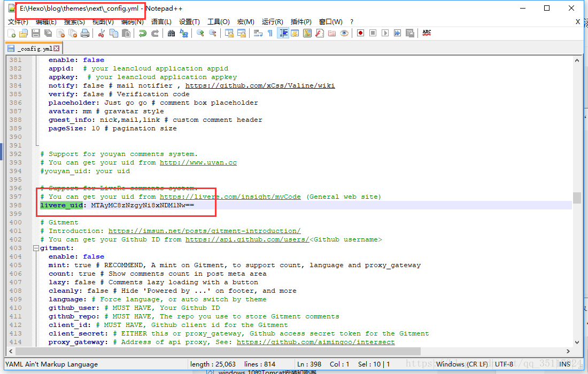Open Find dialog via binoculars icon

pyautogui.click(x=171, y=33)
